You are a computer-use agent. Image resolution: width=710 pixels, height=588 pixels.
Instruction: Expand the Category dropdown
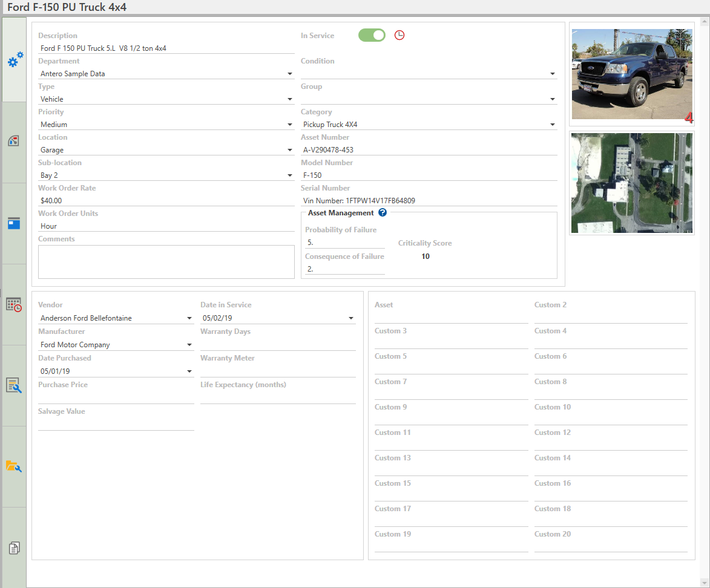click(553, 125)
